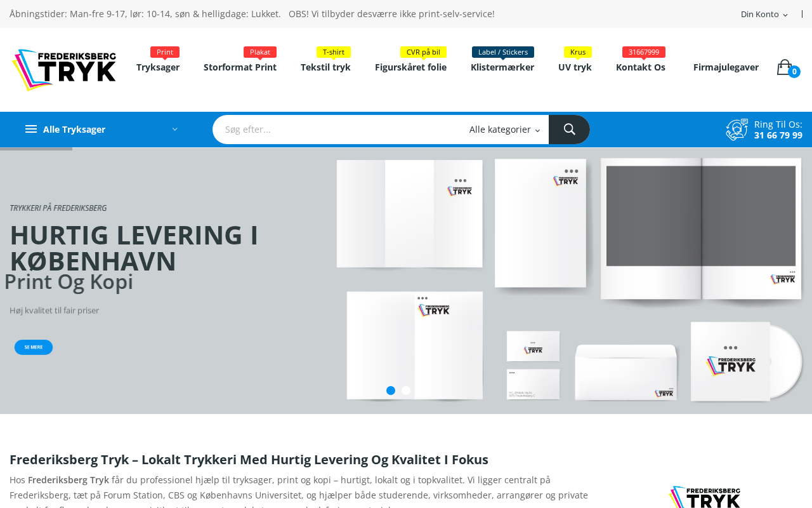Click the HURTIG LEVERING I KØBENHAVN headline
Viewport: 812px width, 508px height.
(134, 248)
